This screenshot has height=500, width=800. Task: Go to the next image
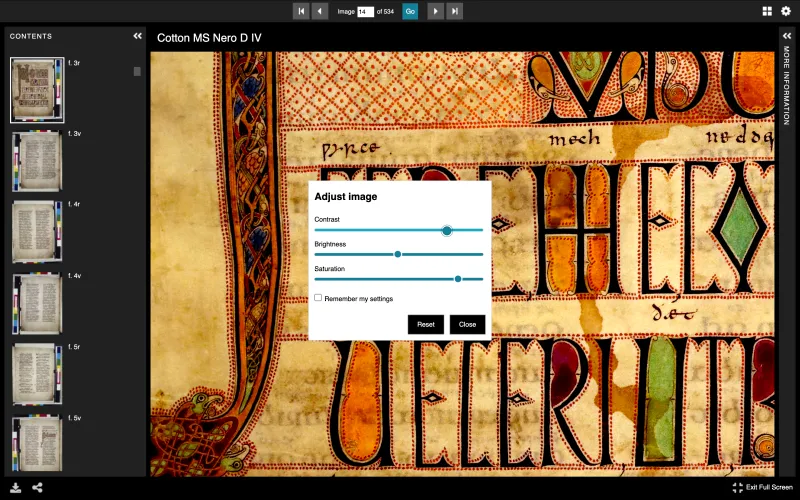click(x=435, y=11)
